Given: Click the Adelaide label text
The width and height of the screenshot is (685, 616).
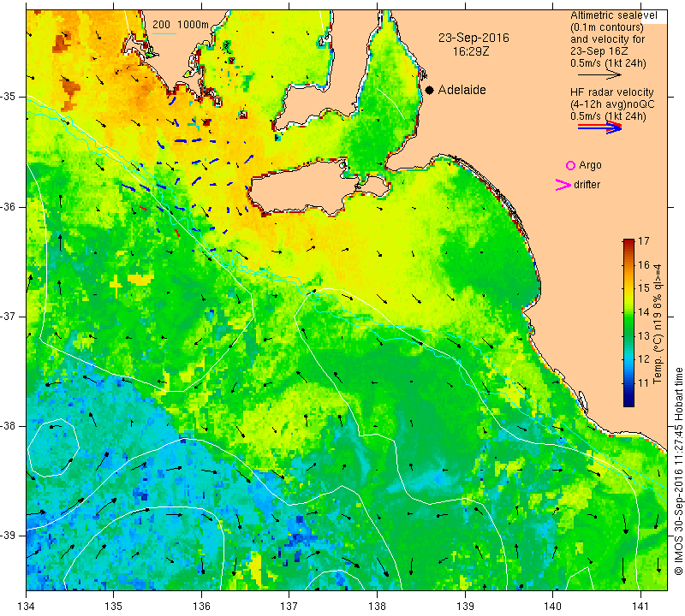Looking at the screenshot, I should pyautogui.click(x=462, y=90).
